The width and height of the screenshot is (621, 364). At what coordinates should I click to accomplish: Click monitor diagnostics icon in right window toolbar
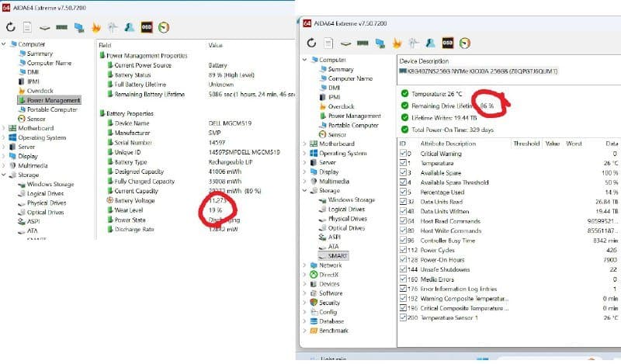tap(380, 43)
